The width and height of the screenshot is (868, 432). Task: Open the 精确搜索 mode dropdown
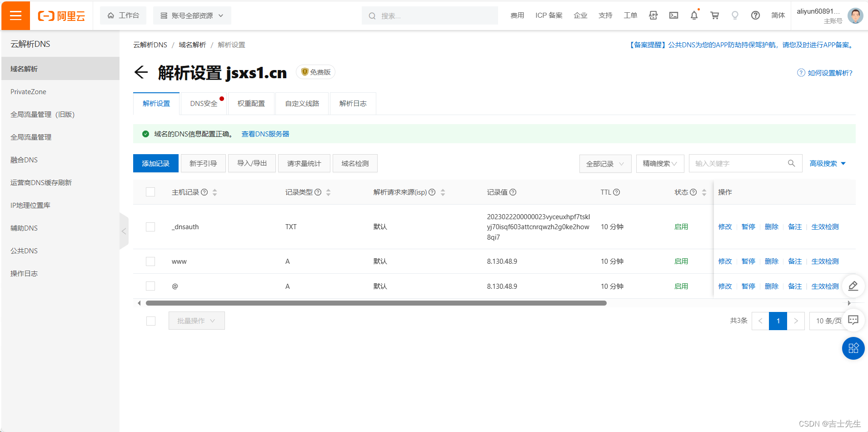point(660,164)
